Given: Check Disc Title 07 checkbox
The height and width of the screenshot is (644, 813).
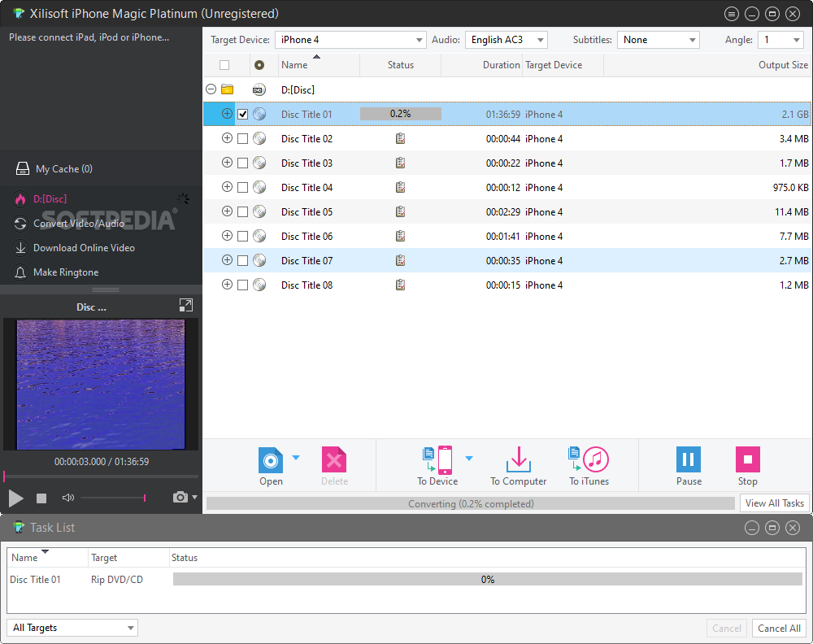Looking at the screenshot, I should point(242,260).
